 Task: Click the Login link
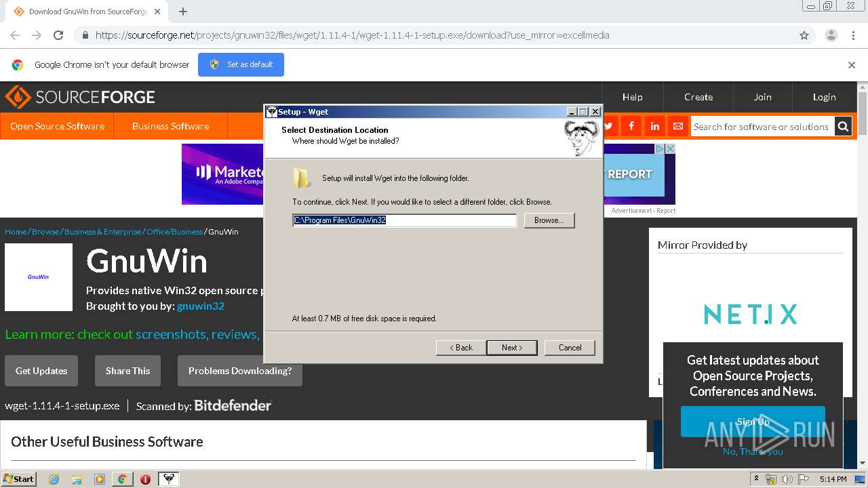(x=824, y=97)
